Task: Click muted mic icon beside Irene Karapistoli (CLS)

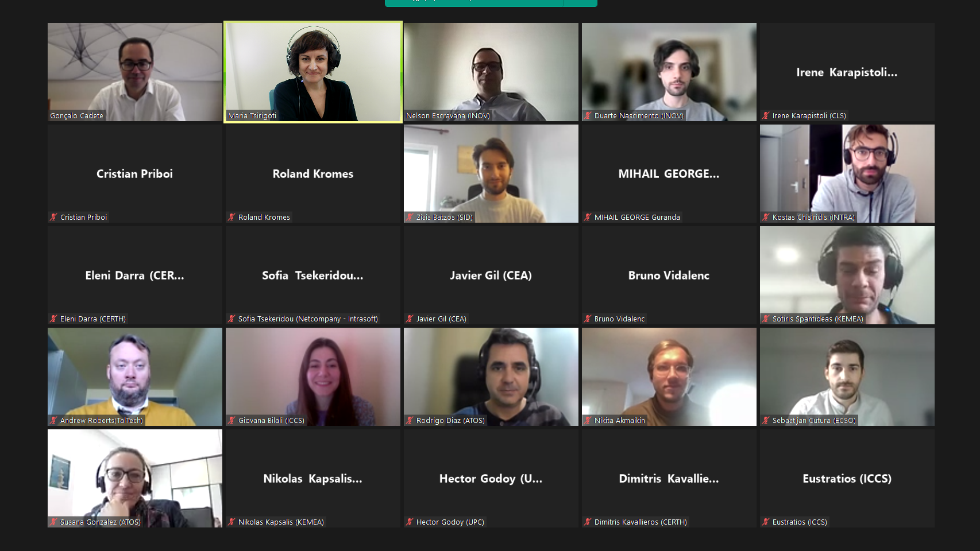Action: tap(766, 116)
